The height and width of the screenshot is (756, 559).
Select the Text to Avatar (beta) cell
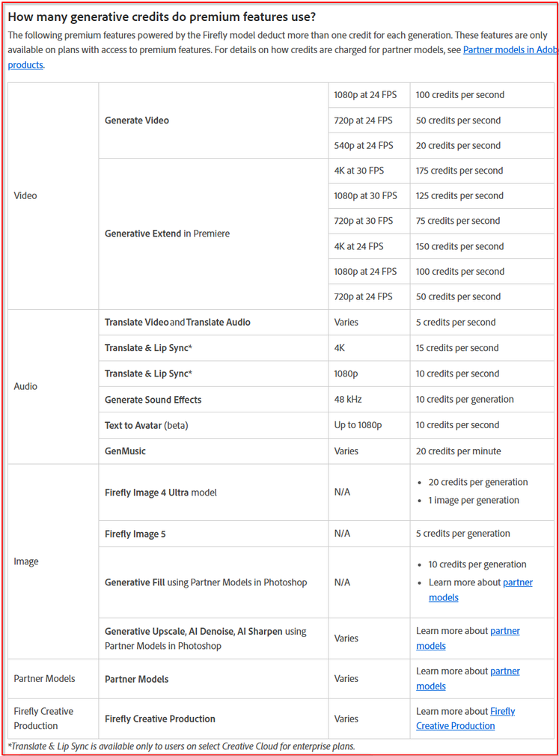(146, 425)
